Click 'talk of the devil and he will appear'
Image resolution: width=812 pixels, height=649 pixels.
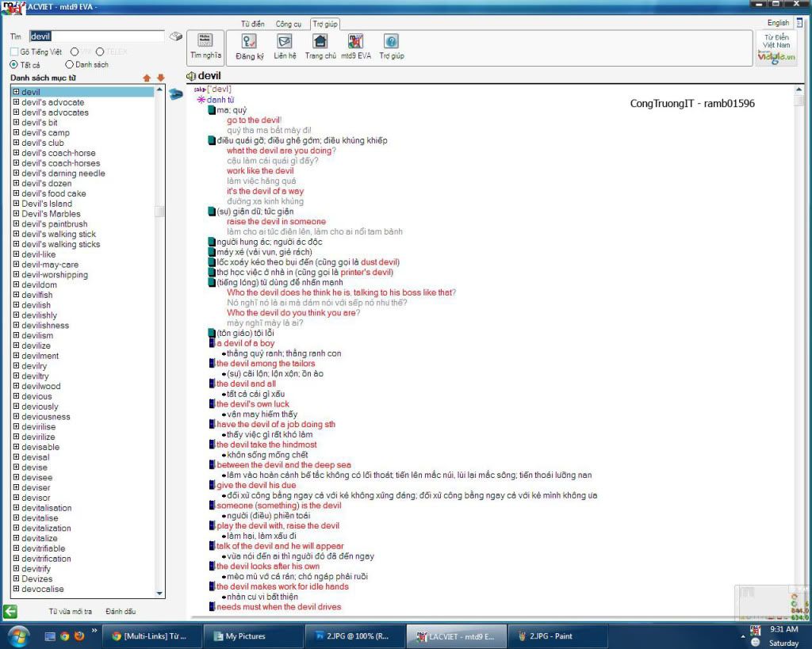[280, 546]
